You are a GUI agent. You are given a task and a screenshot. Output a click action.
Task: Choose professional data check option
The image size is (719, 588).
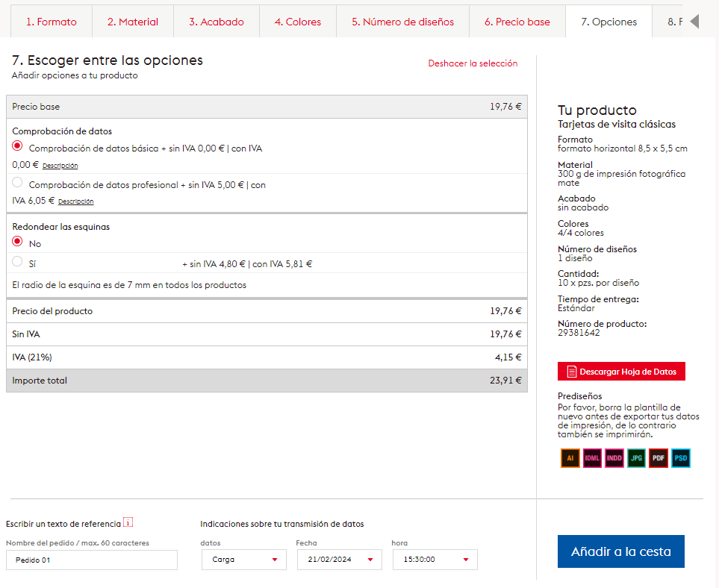tap(18, 183)
